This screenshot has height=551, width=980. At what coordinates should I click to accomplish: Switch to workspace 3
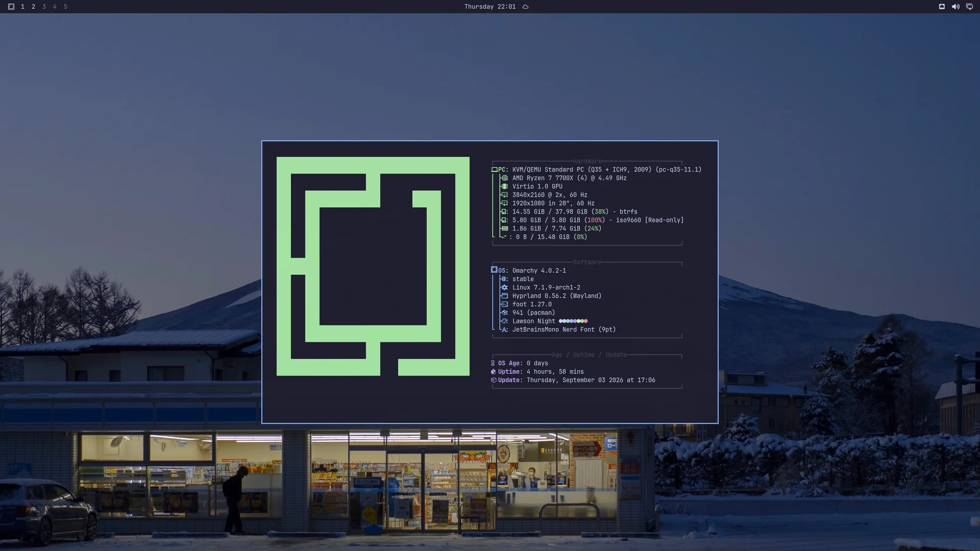tap(44, 7)
